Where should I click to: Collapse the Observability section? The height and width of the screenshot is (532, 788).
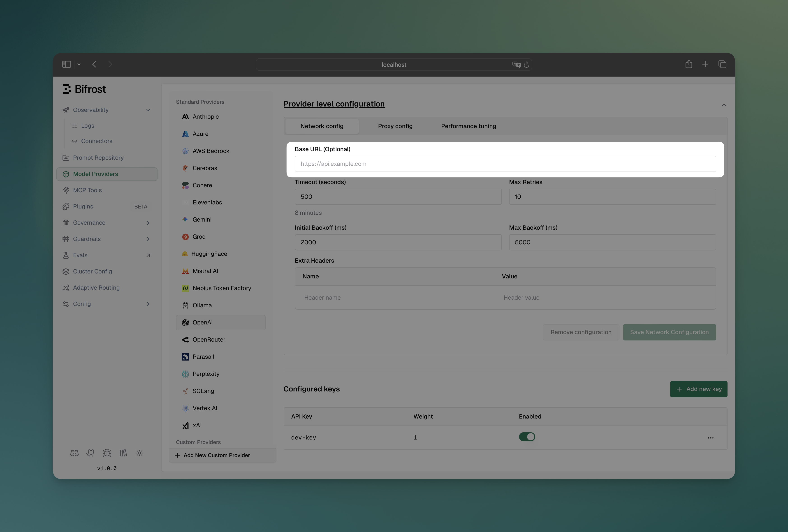(148, 109)
